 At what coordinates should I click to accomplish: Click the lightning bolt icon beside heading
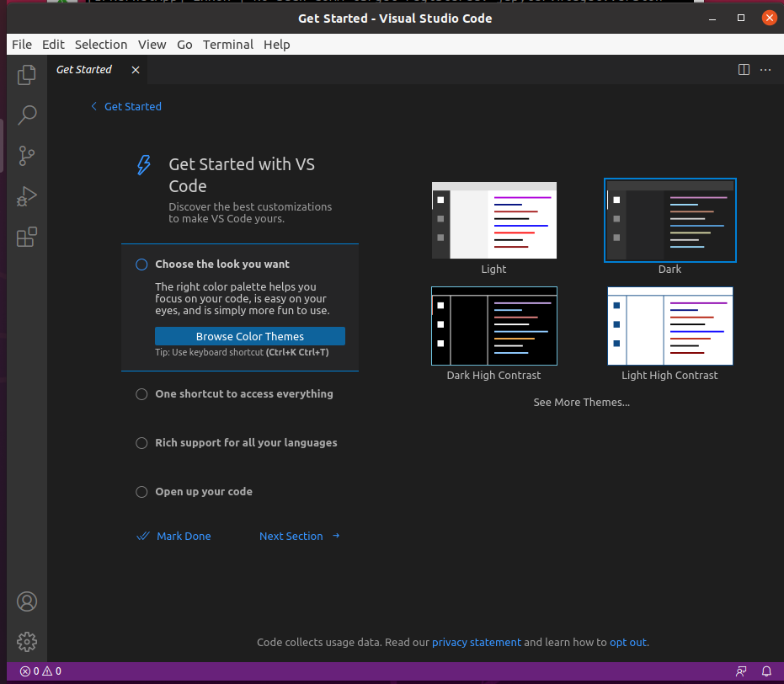coord(144,165)
